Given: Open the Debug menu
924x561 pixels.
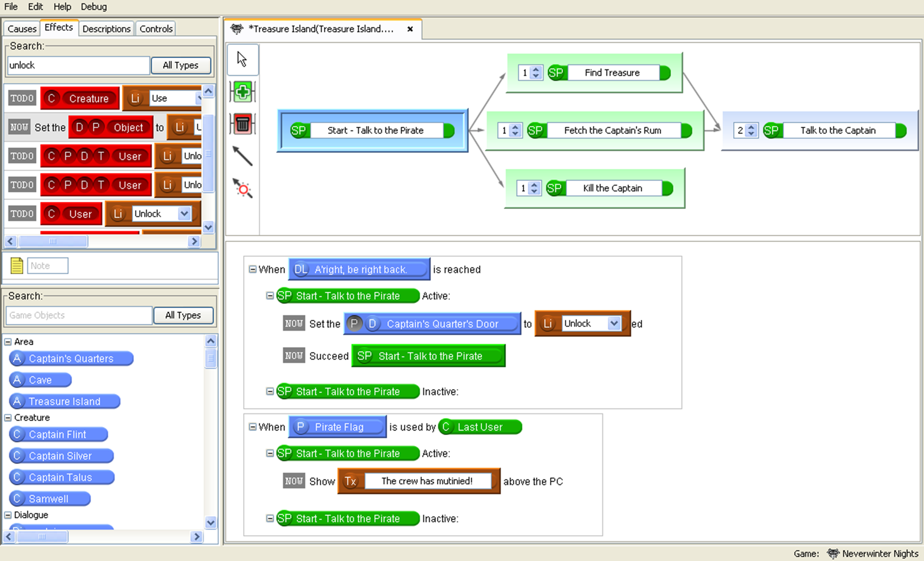Looking at the screenshot, I should [93, 7].
